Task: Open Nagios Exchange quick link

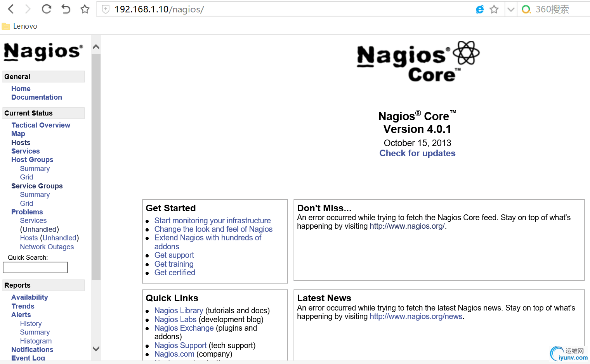Action: (x=184, y=328)
